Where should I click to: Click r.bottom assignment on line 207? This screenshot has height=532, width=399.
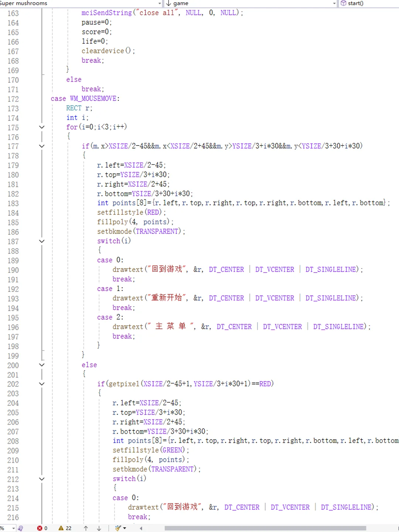pyautogui.click(x=161, y=432)
